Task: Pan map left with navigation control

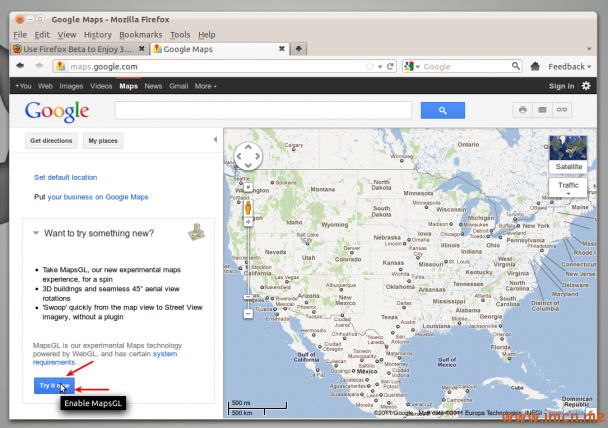Action: (x=239, y=156)
